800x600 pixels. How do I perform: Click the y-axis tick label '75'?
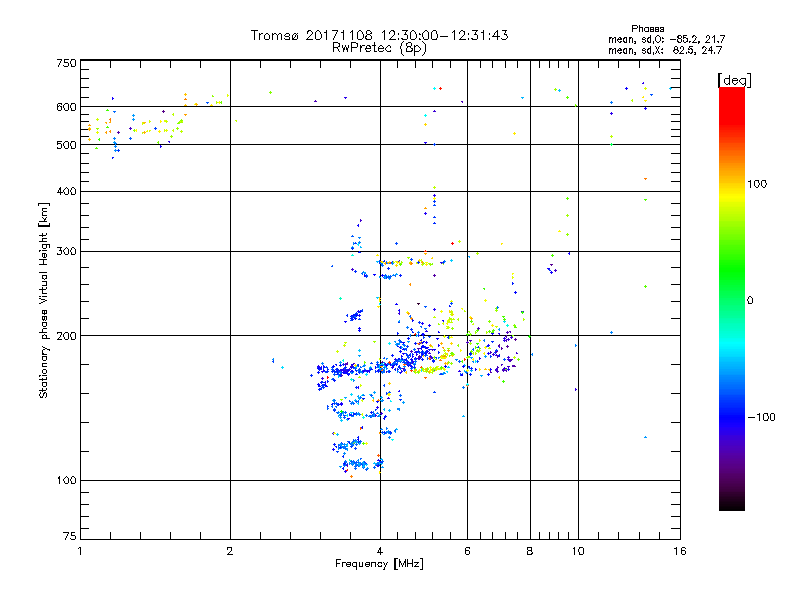click(x=70, y=536)
